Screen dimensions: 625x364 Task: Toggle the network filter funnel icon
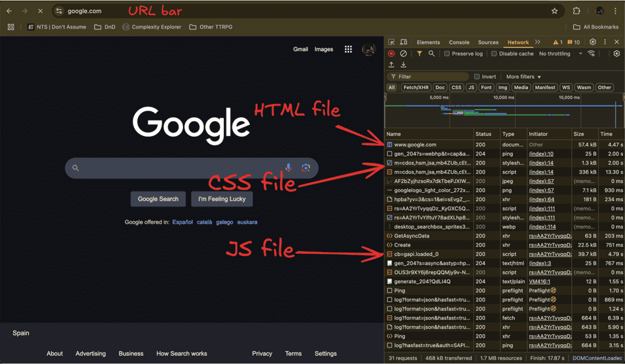tap(419, 53)
